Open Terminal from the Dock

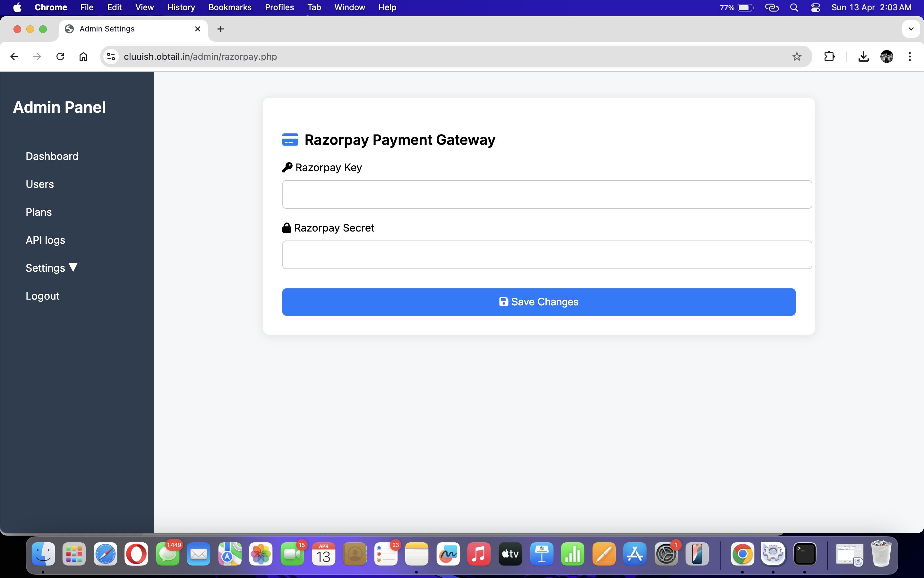805,554
